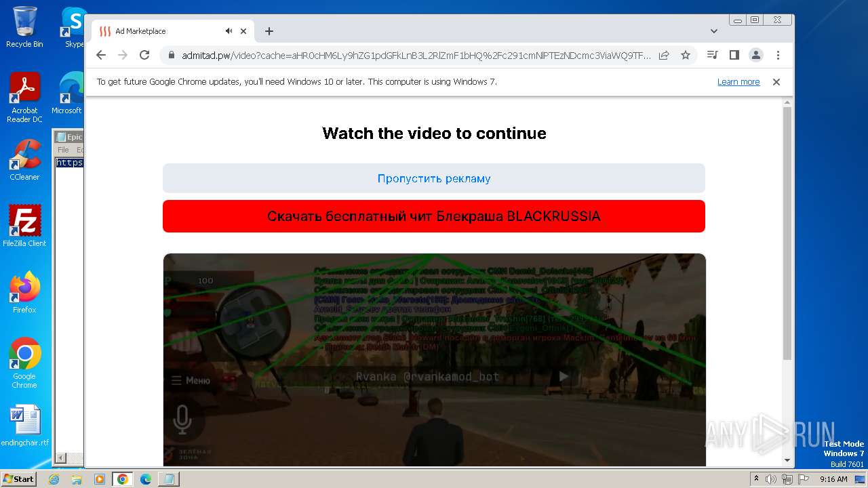
Task: Open Internet Explorer from taskbar
Action: point(54,479)
